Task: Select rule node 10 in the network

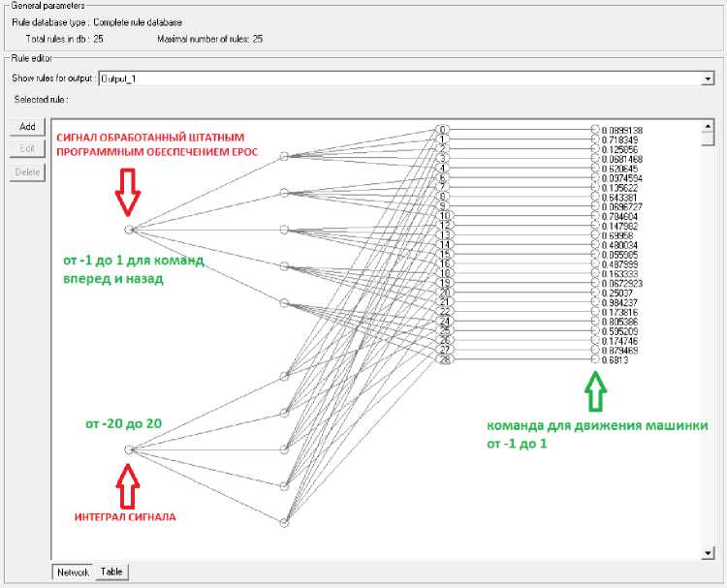Action: click(x=443, y=215)
